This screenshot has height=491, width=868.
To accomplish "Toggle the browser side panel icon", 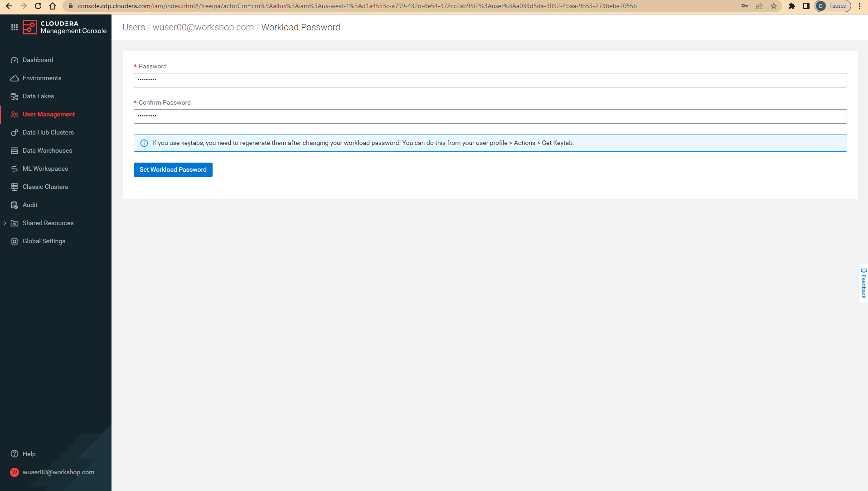I will tap(806, 6).
